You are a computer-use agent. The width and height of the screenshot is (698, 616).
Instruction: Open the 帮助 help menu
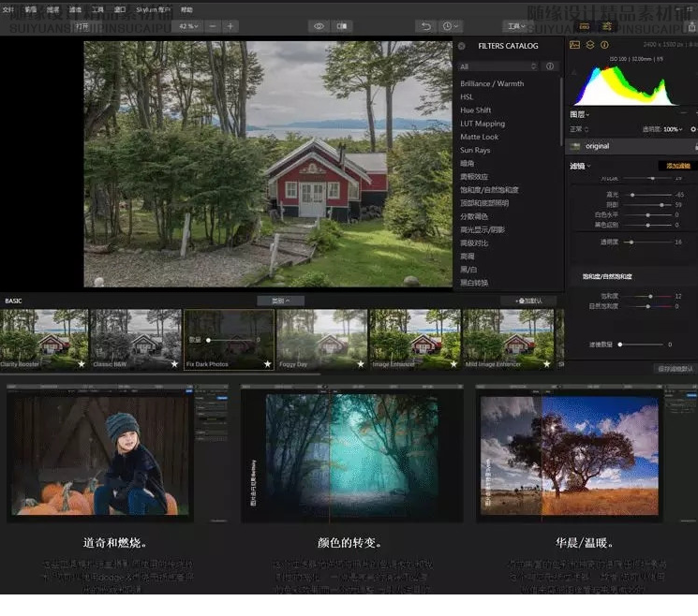point(187,9)
